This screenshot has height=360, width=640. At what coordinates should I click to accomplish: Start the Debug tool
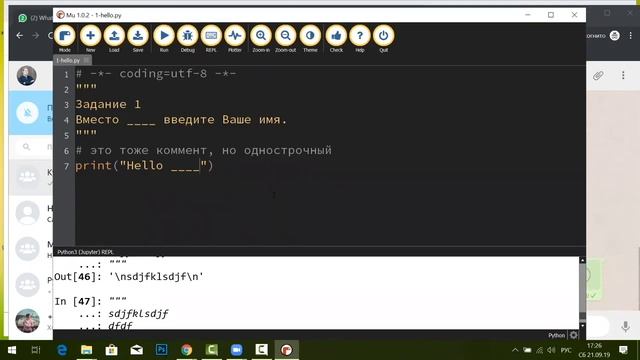point(187,38)
